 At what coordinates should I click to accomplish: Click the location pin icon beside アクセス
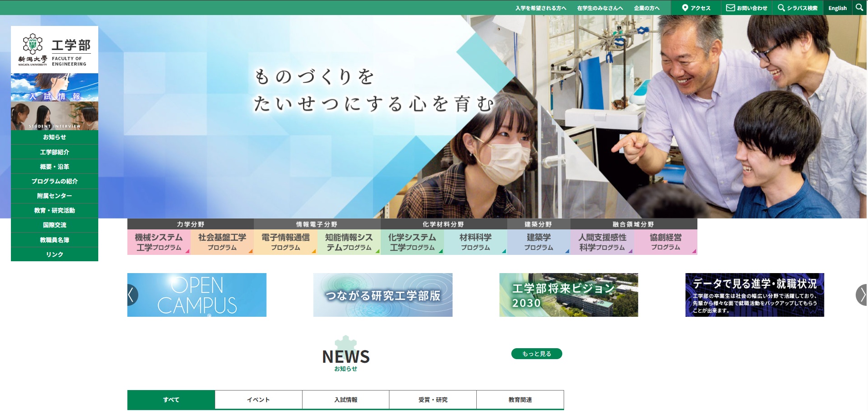pos(685,7)
